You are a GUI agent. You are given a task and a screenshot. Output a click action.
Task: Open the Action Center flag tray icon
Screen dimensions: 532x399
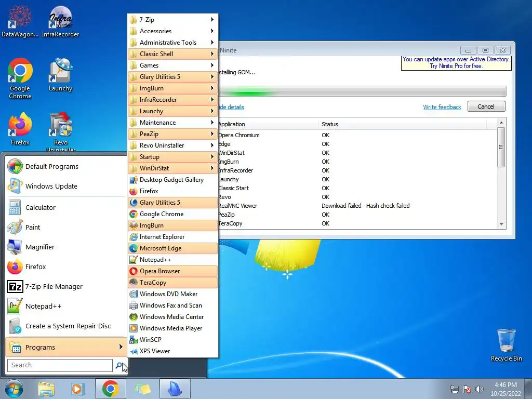pos(467,389)
